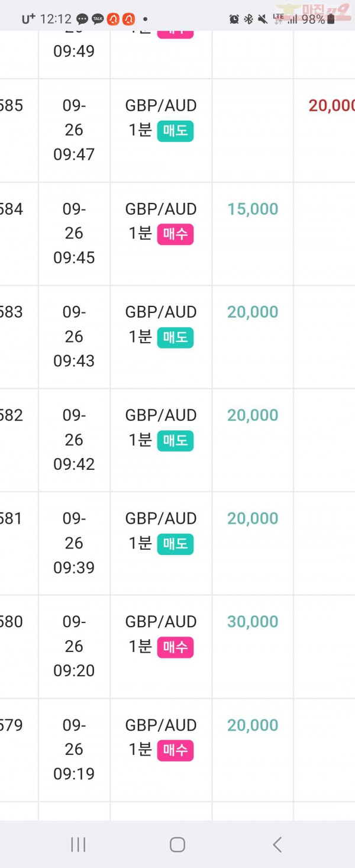The image size is (355, 868).
Task: Tap the 매도 badge in the 09:42 row
Action: (175, 441)
